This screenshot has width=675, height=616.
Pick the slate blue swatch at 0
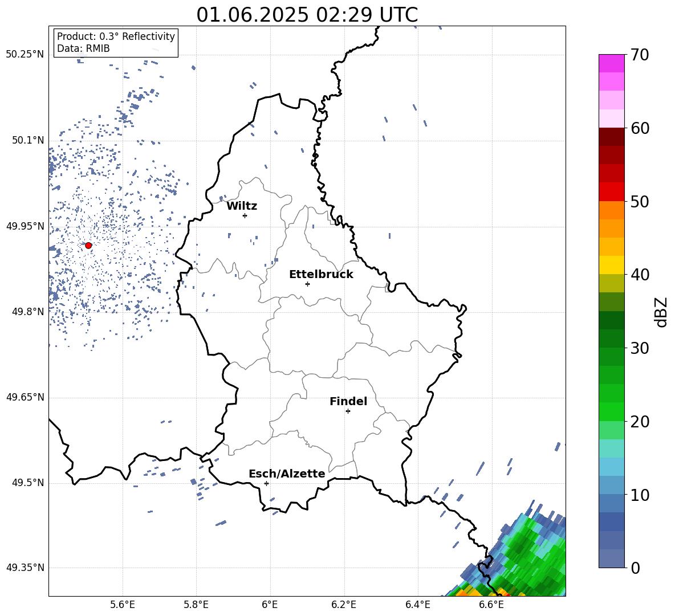click(611, 558)
